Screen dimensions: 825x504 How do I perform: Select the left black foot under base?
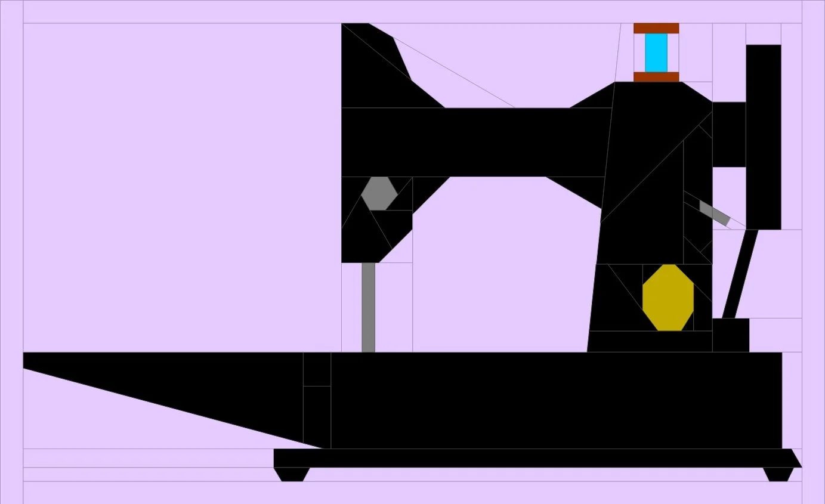pyautogui.click(x=292, y=474)
